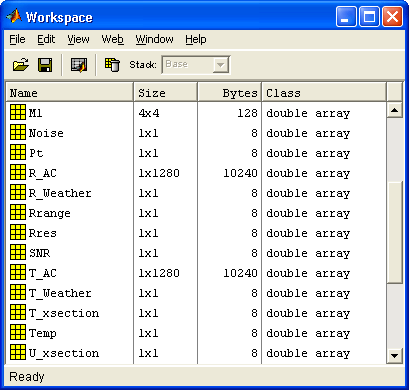
Task: Click the 4x4 size cell of M1
Action: (149, 113)
